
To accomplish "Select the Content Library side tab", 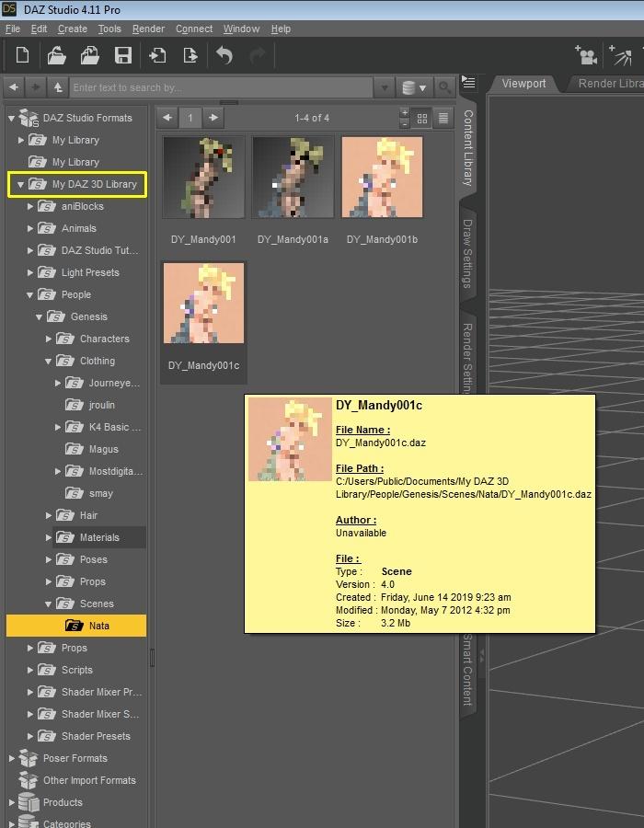I will click(467, 148).
